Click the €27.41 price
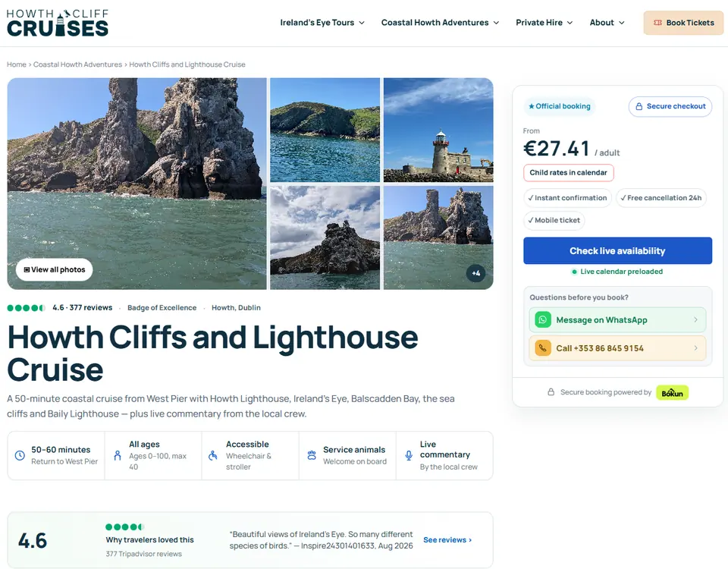 [x=556, y=149]
